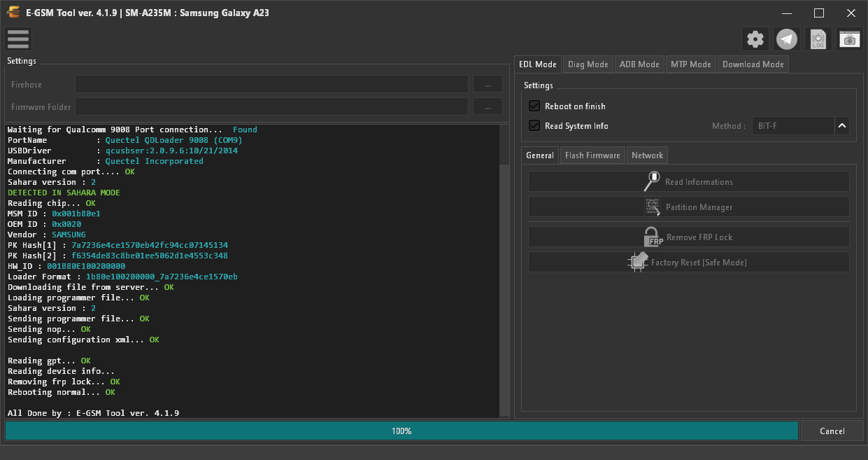Switch to Download Mode tab
Viewport: 868px width, 460px height.
[x=753, y=64]
